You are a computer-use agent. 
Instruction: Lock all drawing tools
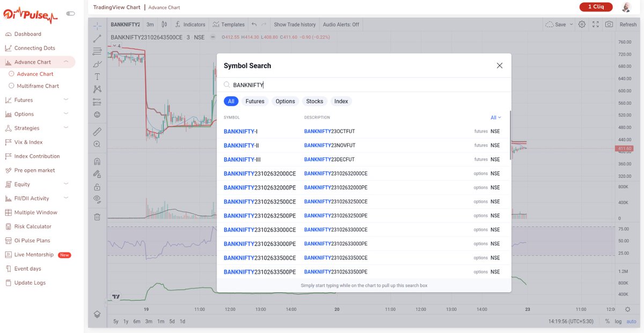click(97, 187)
